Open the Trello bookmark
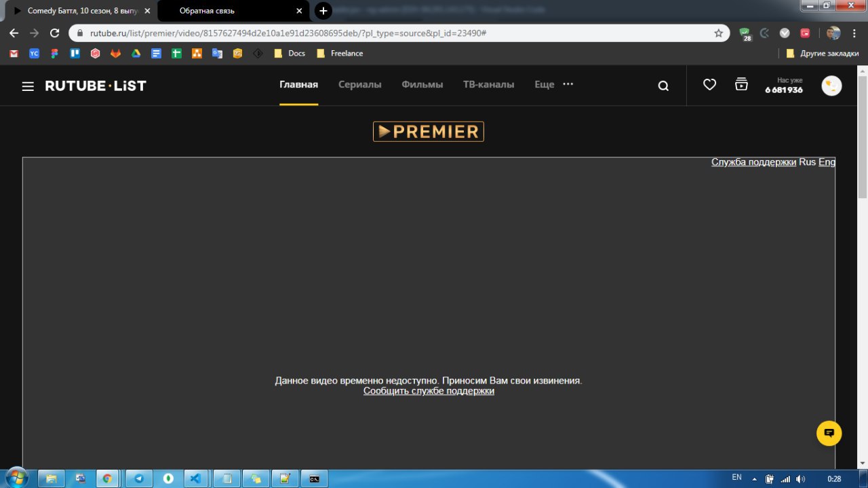 click(75, 53)
